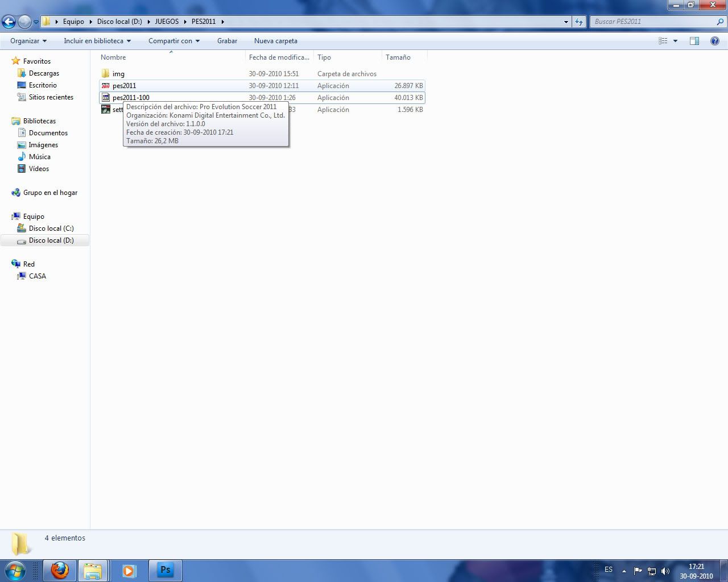Open the Compartir con menu
Image resolution: width=728 pixels, height=582 pixels.
tap(174, 41)
